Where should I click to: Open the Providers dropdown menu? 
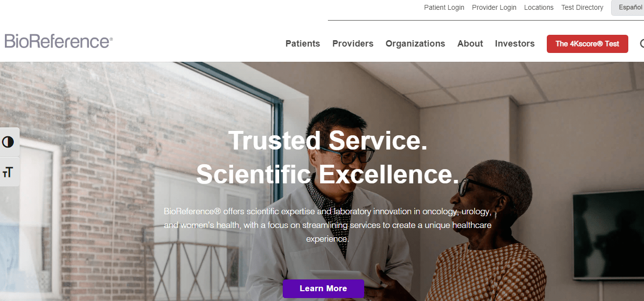(x=352, y=44)
